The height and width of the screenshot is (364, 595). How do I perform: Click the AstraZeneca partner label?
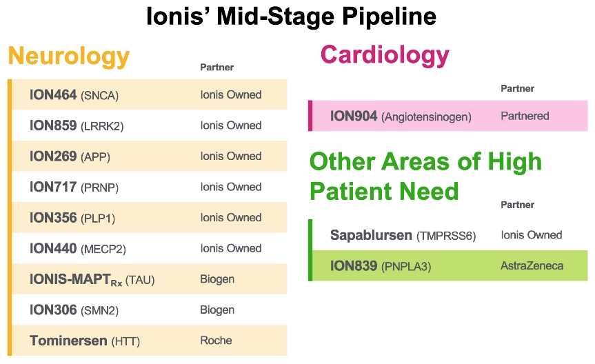click(532, 265)
